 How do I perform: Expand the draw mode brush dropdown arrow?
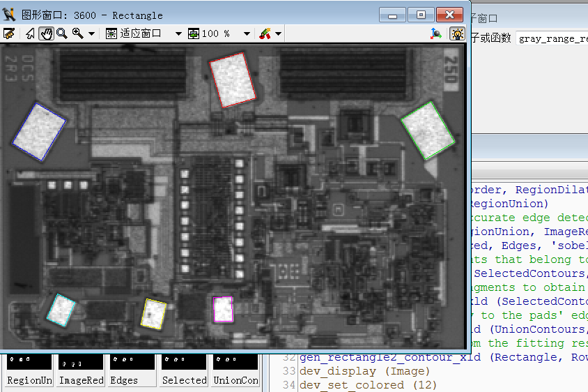click(x=278, y=33)
